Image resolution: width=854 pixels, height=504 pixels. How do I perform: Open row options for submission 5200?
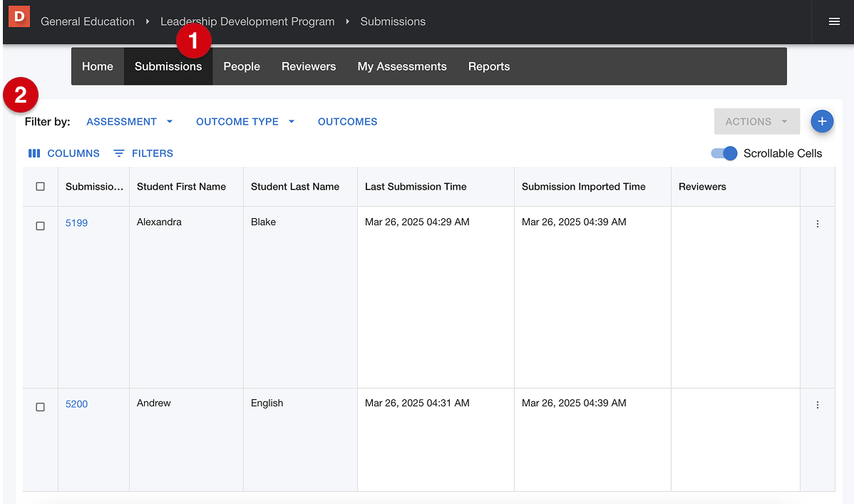point(817,405)
